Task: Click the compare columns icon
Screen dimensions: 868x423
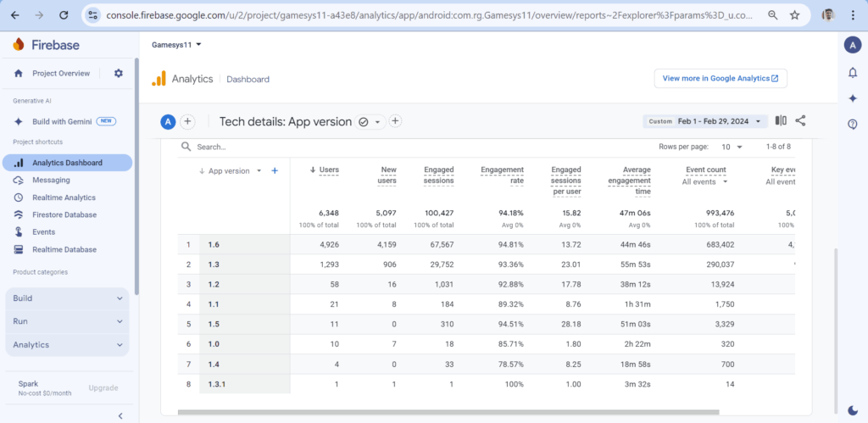Action: (x=781, y=121)
